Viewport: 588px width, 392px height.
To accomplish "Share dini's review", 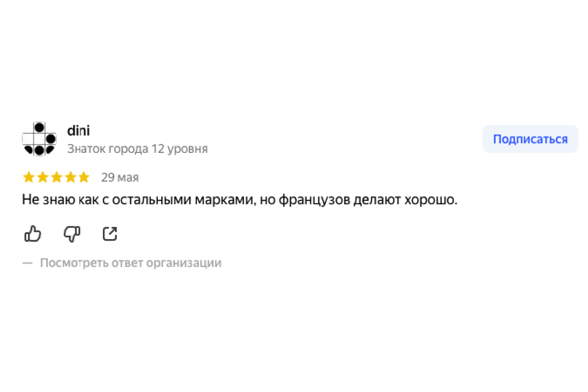I will pyautogui.click(x=110, y=234).
